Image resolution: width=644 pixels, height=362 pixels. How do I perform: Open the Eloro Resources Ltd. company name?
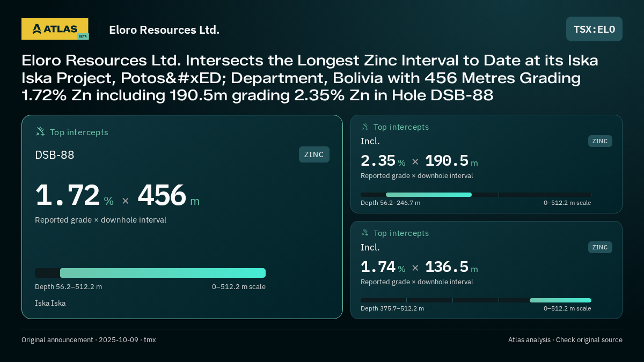coord(164,30)
